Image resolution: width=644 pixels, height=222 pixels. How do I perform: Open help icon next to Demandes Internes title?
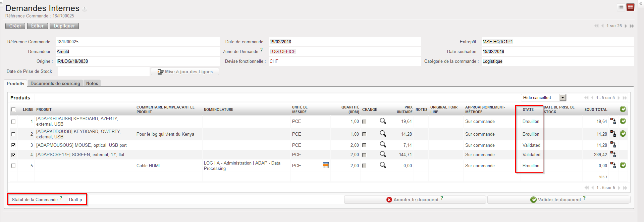[x=85, y=9]
